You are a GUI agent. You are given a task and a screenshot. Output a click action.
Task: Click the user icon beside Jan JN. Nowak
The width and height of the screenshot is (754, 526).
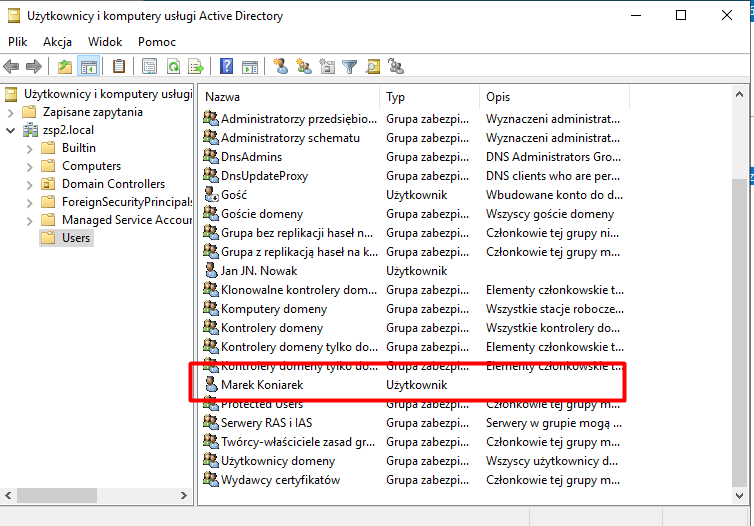pos(211,270)
